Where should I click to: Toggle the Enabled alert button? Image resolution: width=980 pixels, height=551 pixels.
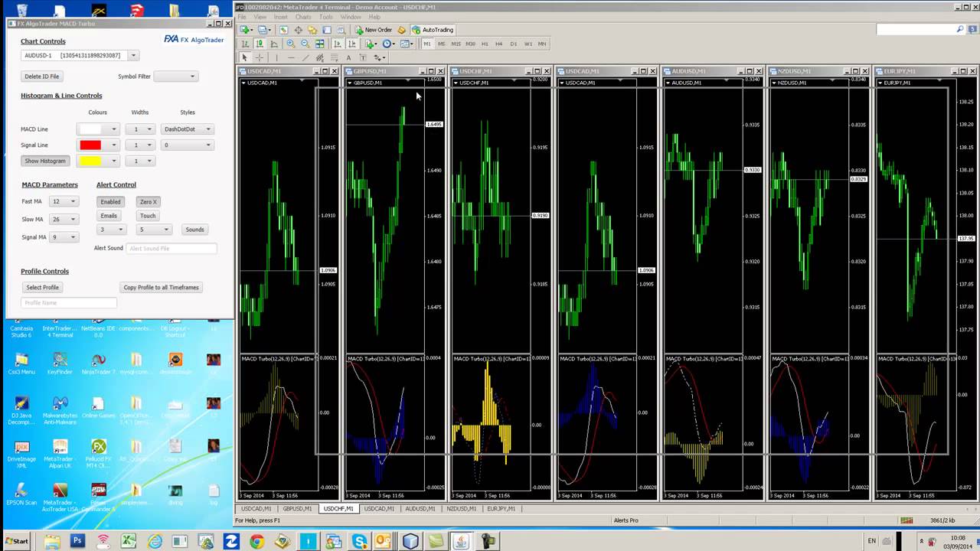pos(110,201)
